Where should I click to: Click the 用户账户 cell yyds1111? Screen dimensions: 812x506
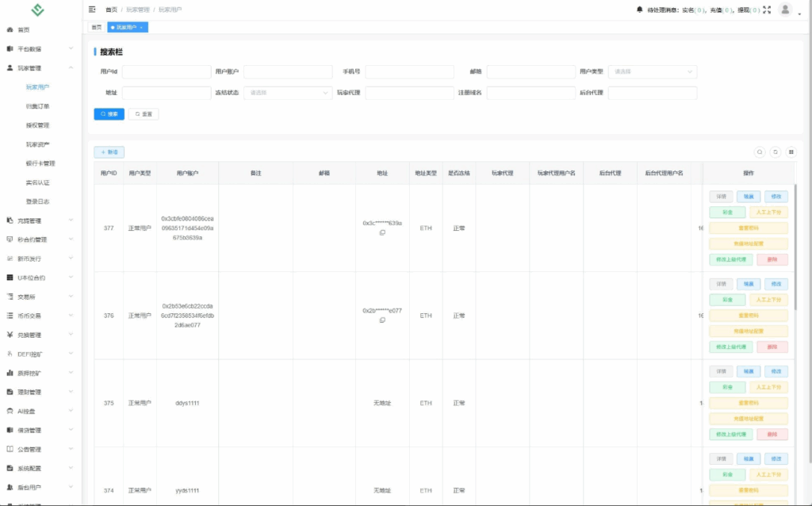point(187,490)
